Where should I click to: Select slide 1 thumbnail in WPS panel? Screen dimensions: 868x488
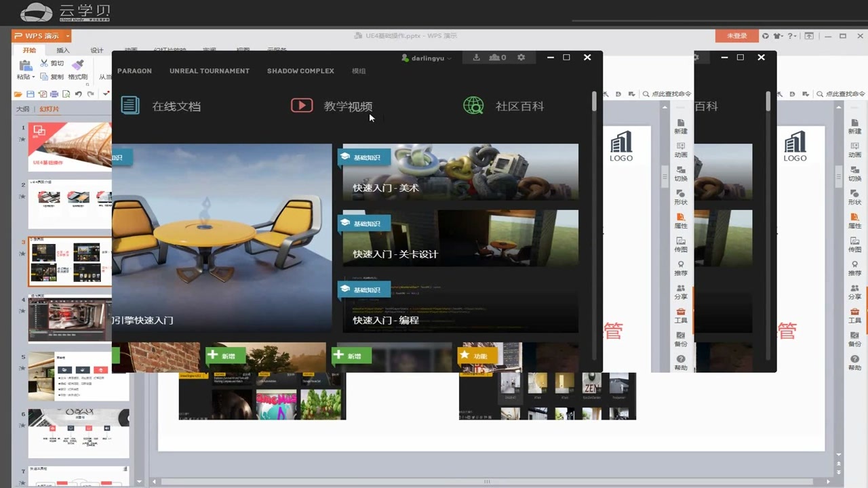70,147
